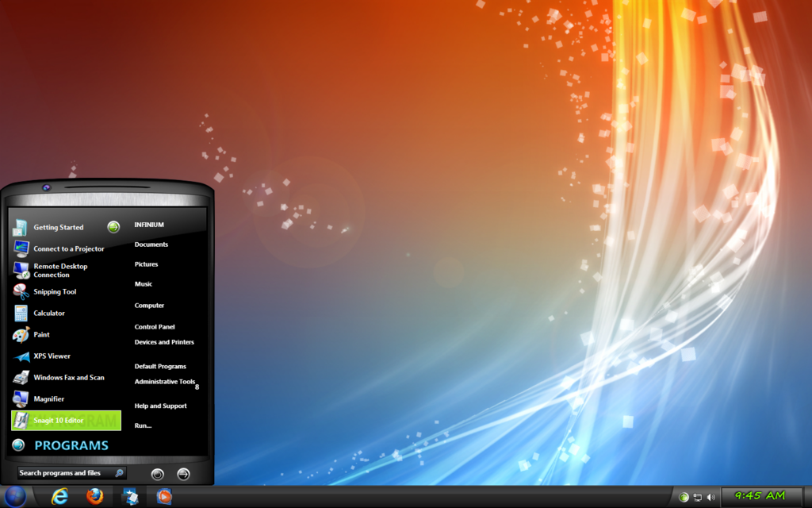
Task: Launch the Magnifier icon
Action: point(21,398)
